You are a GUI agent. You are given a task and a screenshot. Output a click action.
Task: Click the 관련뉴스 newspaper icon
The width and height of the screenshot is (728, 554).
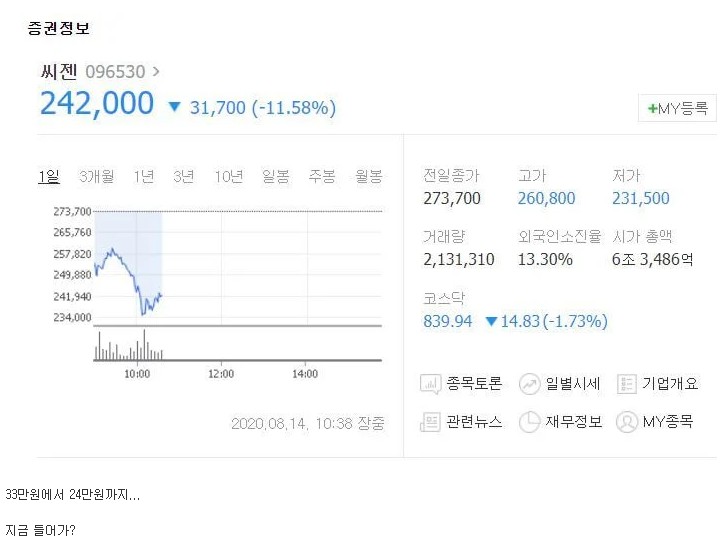pos(430,422)
